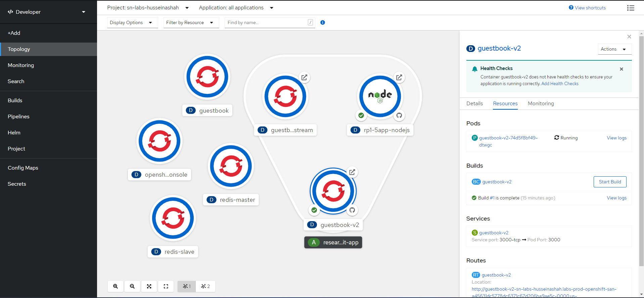644x298 pixels.
Task: Switch to the Resources tab
Action: pyautogui.click(x=505, y=103)
